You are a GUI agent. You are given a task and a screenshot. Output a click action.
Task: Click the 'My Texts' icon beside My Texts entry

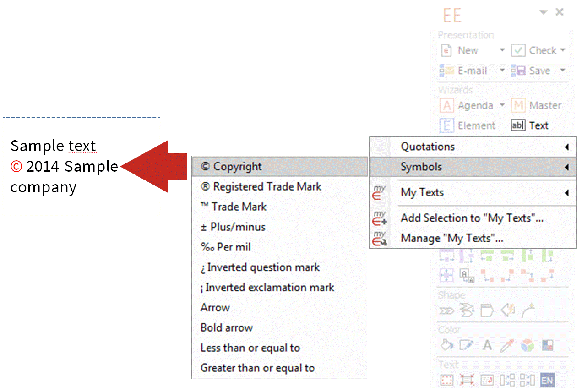point(380,192)
